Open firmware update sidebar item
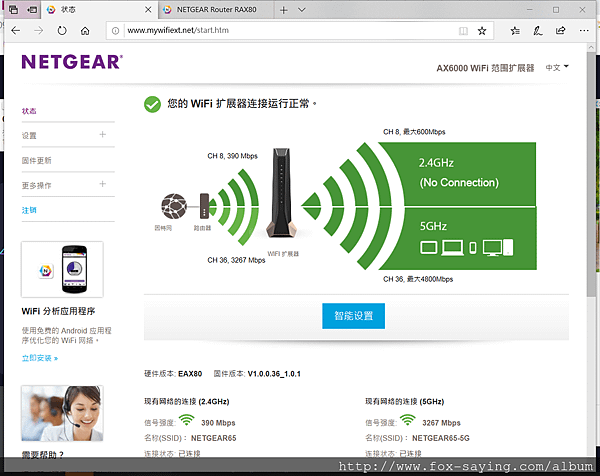This screenshot has height=476, width=600. coord(36,160)
